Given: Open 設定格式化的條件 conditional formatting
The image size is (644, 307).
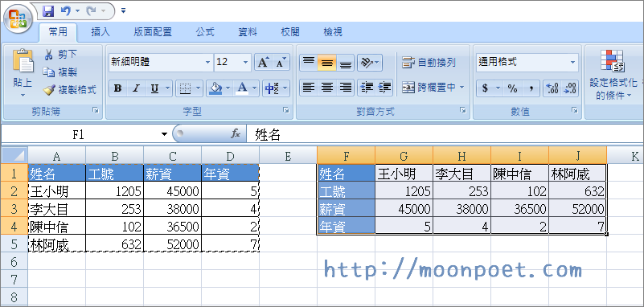Looking at the screenshot, I should [613, 75].
